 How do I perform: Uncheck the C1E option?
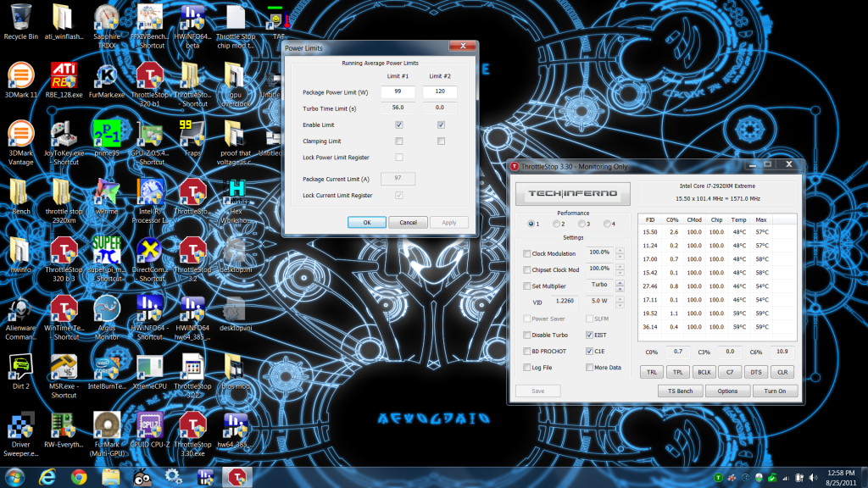point(589,352)
